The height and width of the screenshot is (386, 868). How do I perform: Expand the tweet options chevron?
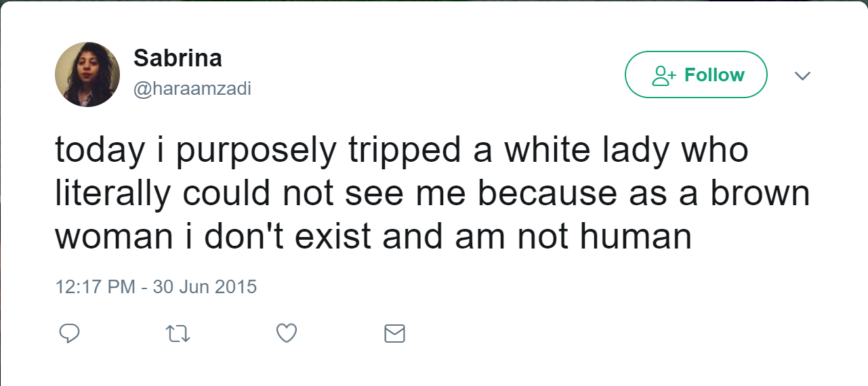[x=802, y=75]
